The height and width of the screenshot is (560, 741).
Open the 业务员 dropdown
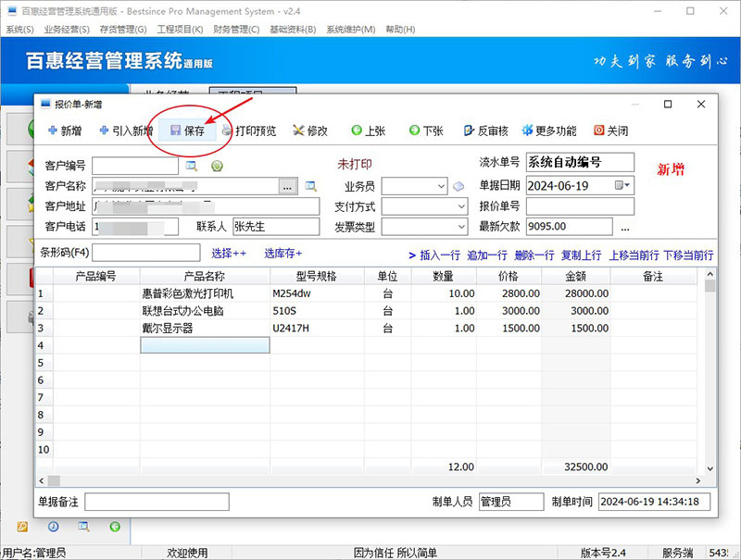pos(441,186)
